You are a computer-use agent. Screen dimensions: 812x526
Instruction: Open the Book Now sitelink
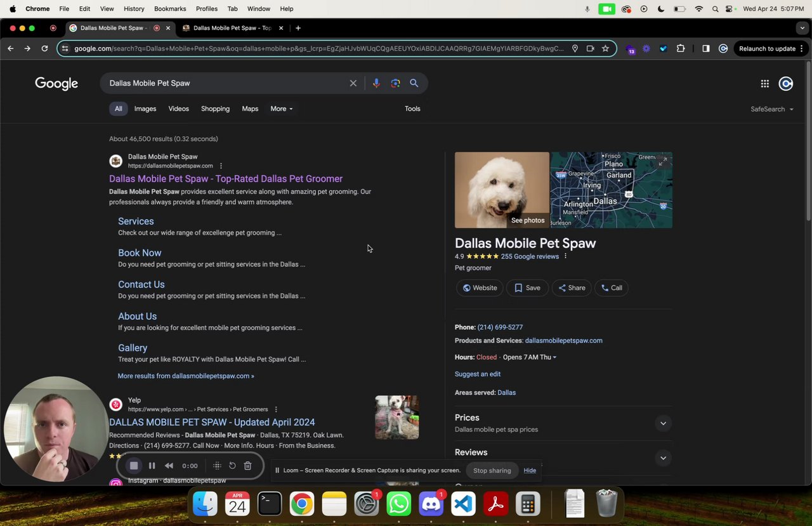pyautogui.click(x=140, y=253)
